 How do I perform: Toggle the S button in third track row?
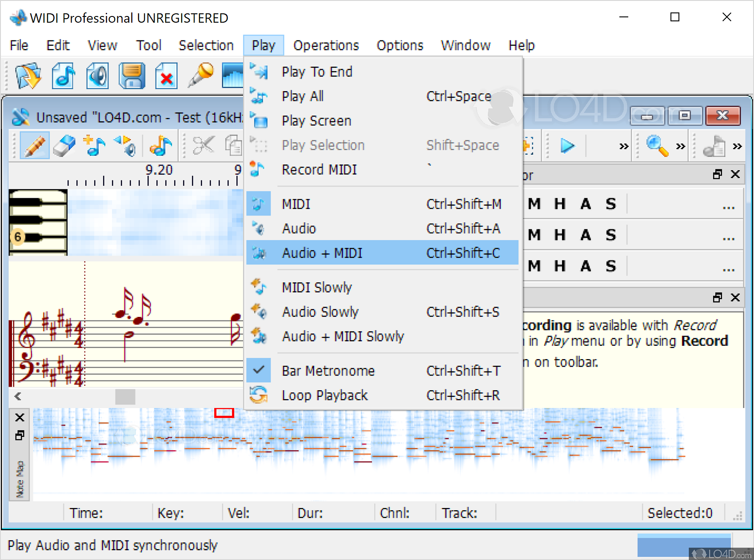(x=611, y=266)
